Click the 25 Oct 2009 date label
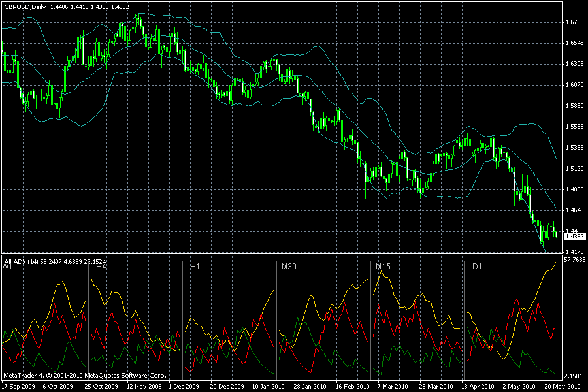Screen dimensions: 588x392 (x=101, y=386)
